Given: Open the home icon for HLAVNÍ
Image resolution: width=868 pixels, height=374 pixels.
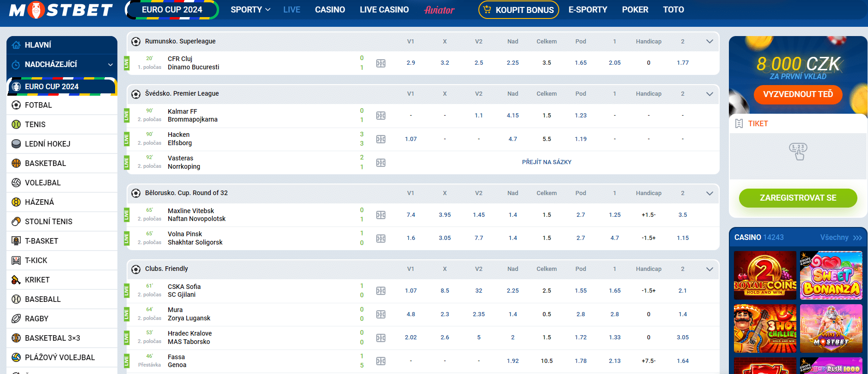Looking at the screenshot, I should coord(16,45).
